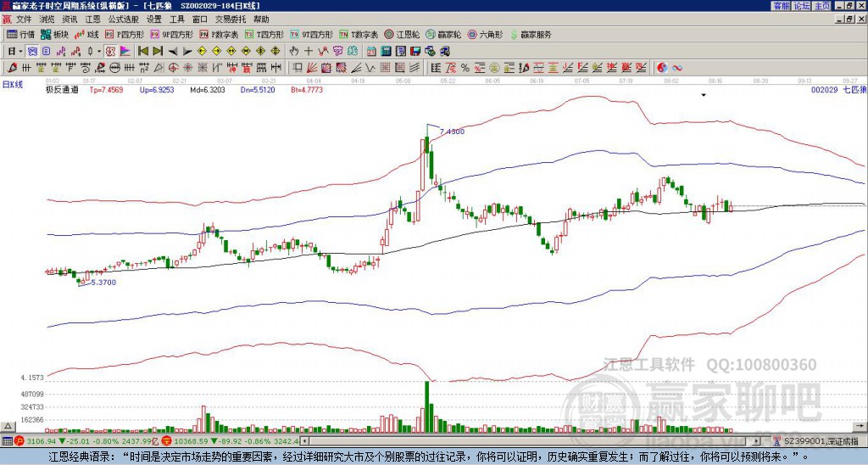This screenshot has width=868, height=465.
Task: Open the T四方形 tool
Action: pyautogui.click(x=264, y=34)
